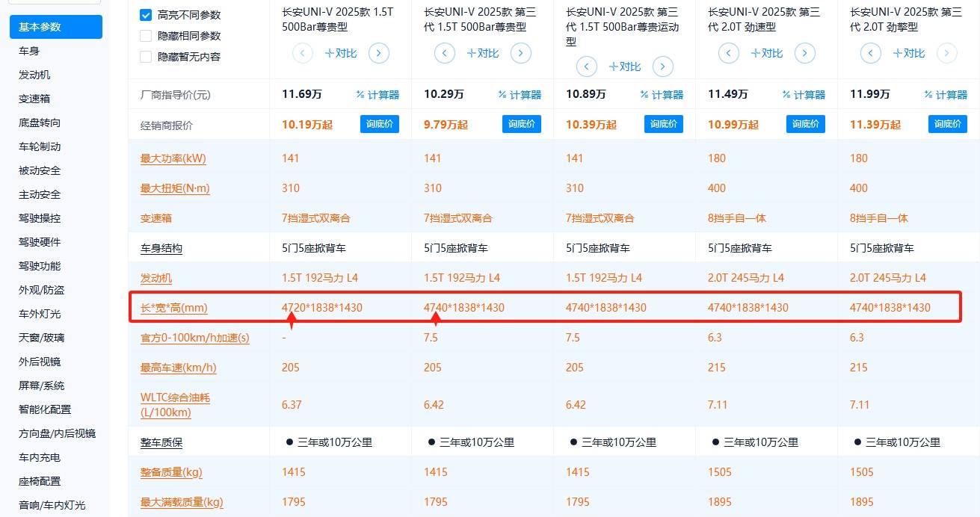The width and height of the screenshot is (980, 517).
Task: Open the 最大功率(kW) parameter link
Action: pos(173,158)
